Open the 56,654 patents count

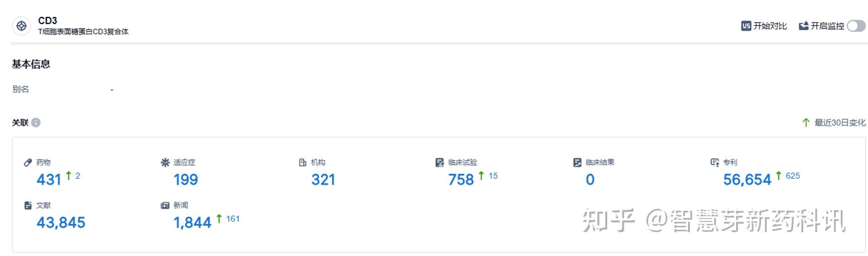pyautogui.click(x=747, y=180)
